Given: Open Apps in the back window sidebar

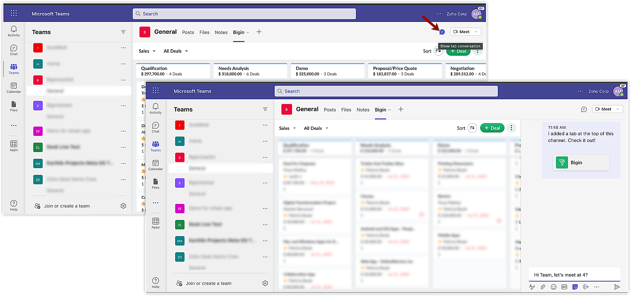Looking at the screenshot, I should click(x=14, y=146).
